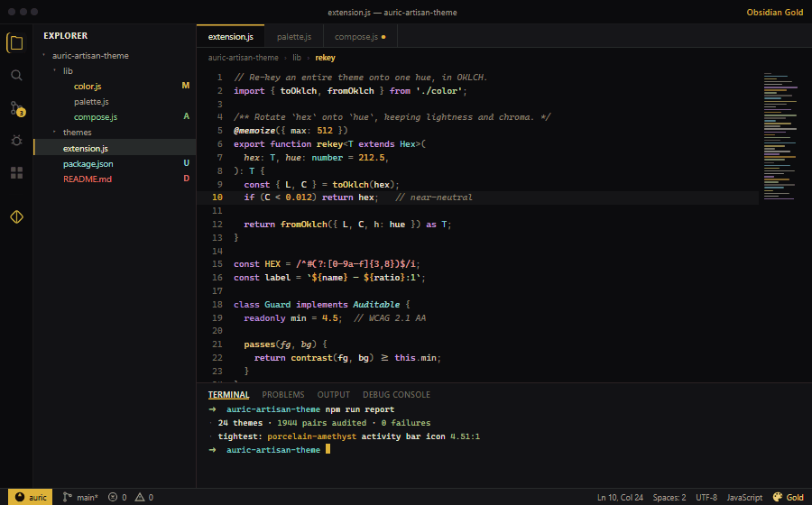Screen dimensions: 812x505
Task: Click auric-artisan-theme in the breadcrumb
Action: tap(243, 58)
